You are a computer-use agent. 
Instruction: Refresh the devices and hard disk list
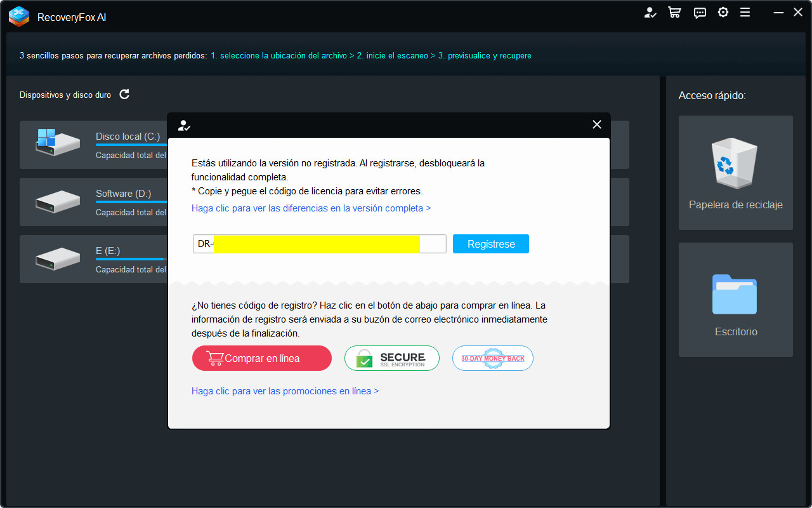pyautogui.click(x=124, y=94)
